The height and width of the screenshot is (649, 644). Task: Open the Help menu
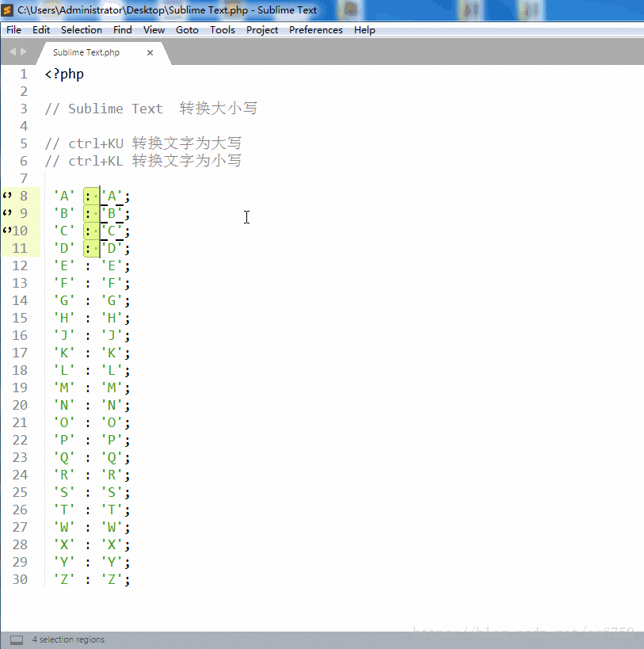click(x=364, y=30)
